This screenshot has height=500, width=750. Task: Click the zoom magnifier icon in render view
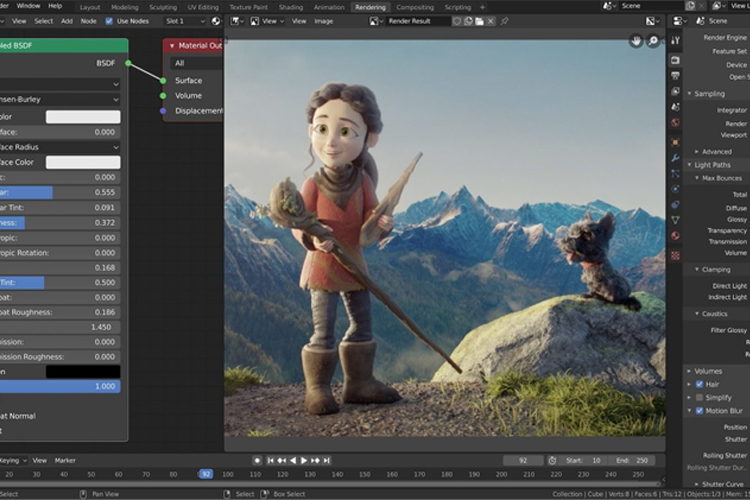[654, 41]
